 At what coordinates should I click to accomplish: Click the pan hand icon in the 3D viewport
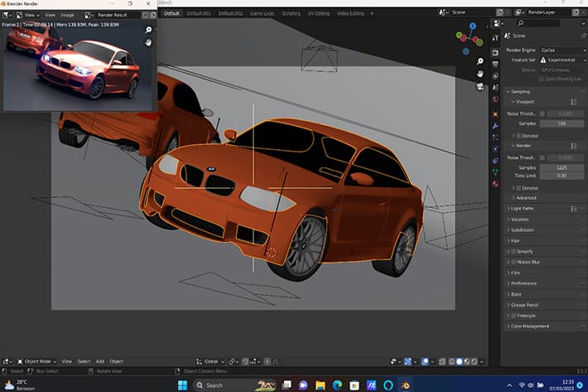(x=480, y=74)
